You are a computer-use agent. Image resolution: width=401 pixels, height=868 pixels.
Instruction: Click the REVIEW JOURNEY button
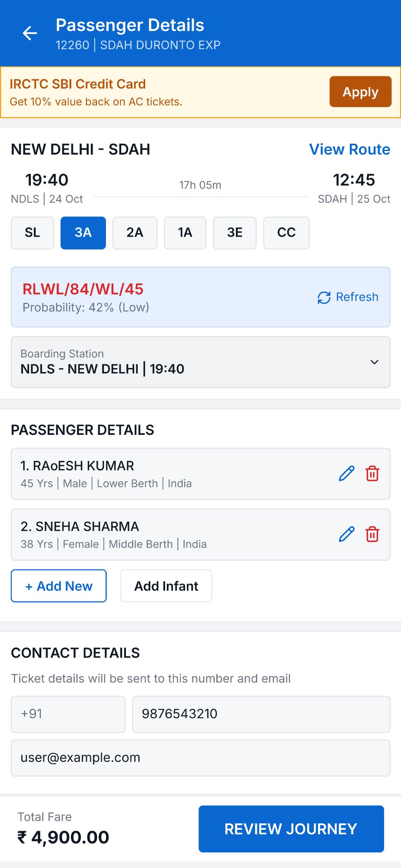point(291,829)
